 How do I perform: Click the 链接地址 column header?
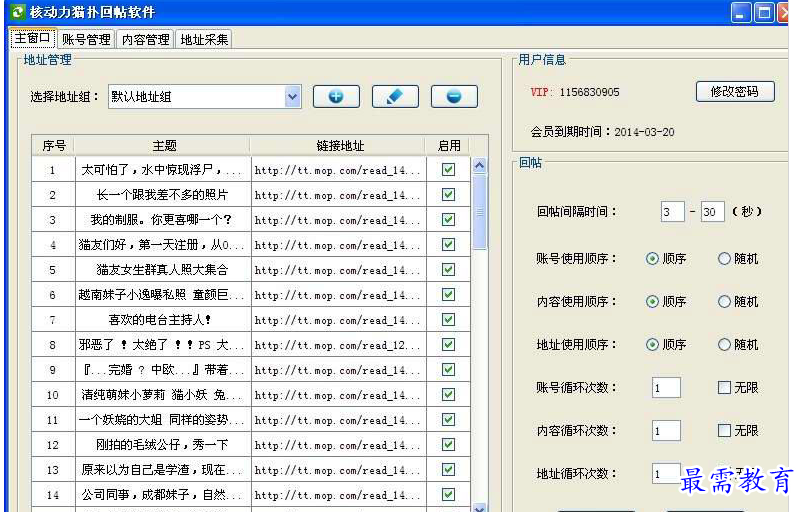pos(339,146)
